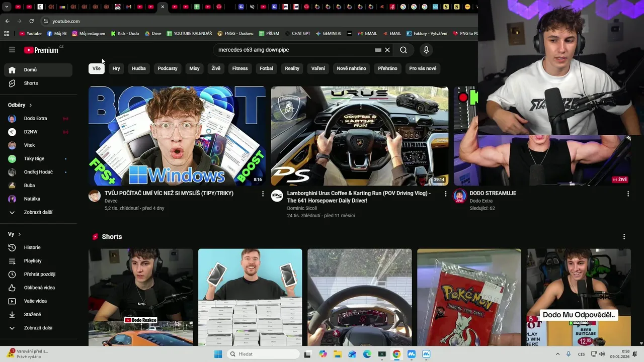This screenshot has height=362, width=644.
Task: Select the Nově nahráno filter chip
Action: (351, 68)
